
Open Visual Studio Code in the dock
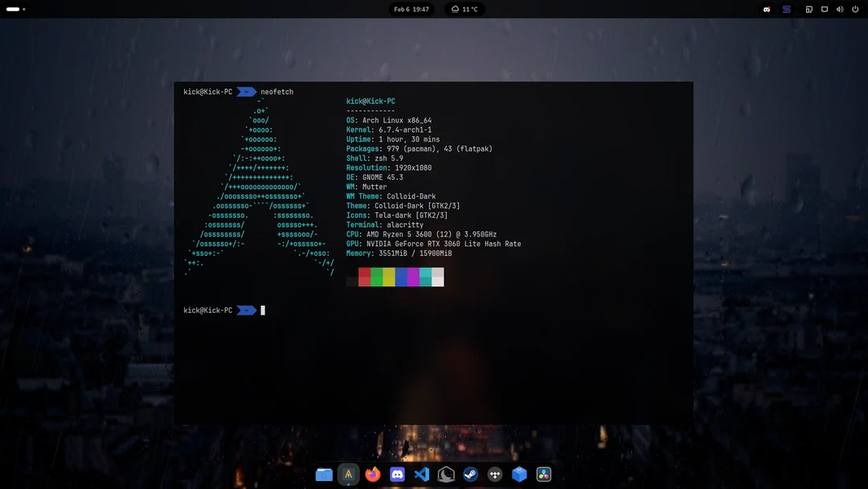(x=421, y=475)
